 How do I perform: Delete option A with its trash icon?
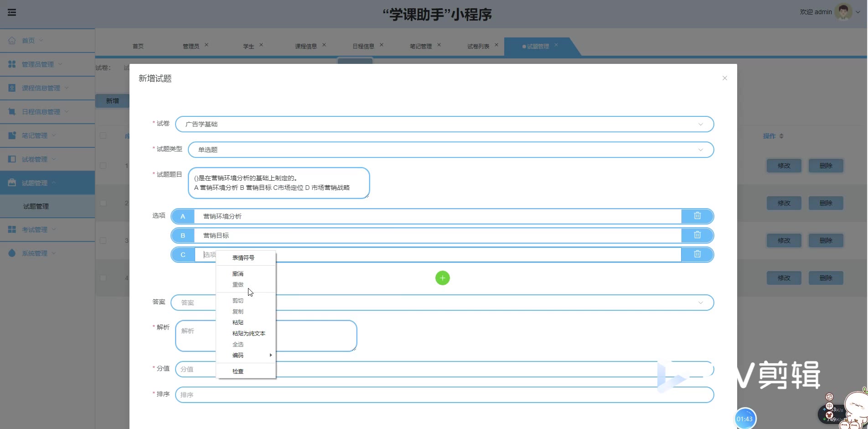click(x=697, y=216)
